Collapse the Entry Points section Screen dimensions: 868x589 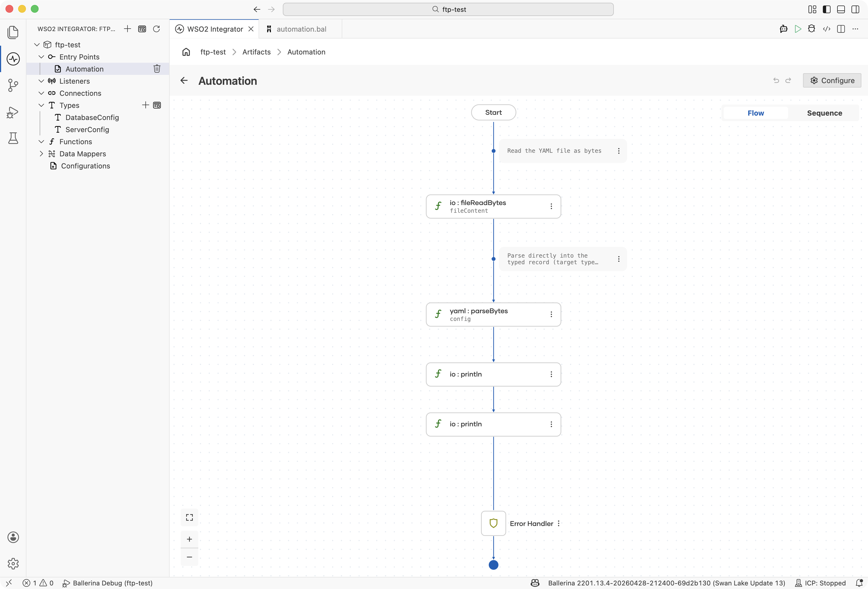[x=42, y=57]
